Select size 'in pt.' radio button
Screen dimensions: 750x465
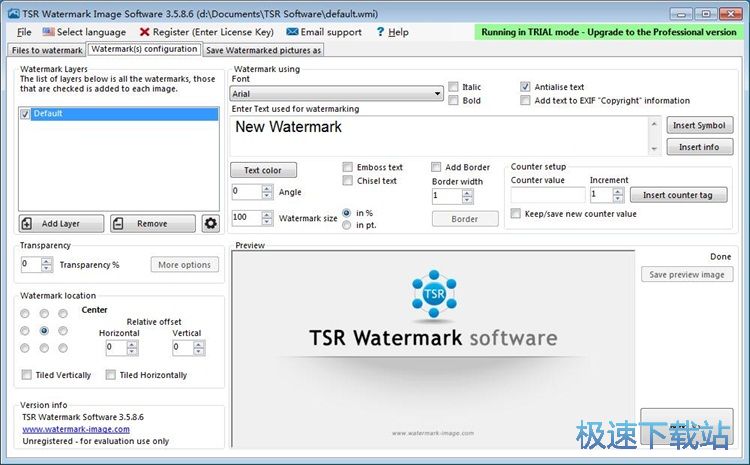coord(347,225)
